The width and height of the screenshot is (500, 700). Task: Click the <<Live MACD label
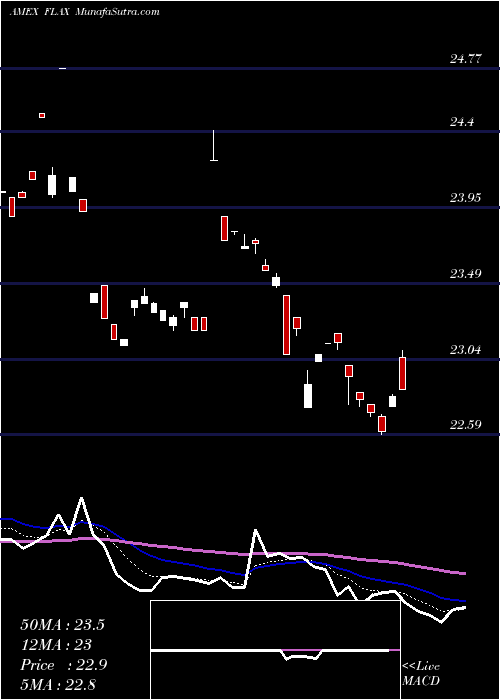click(x=421, y=674)
